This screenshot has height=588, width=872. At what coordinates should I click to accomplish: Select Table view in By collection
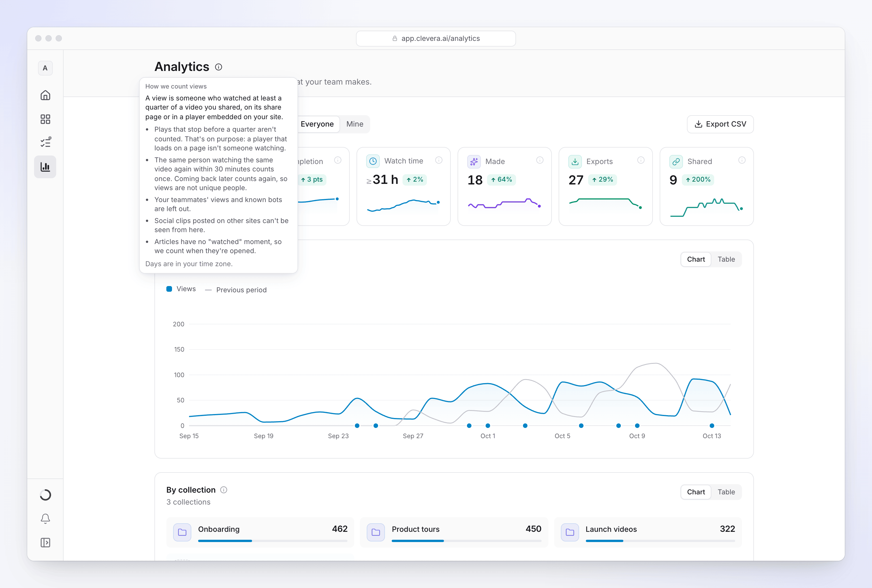[x=726, y=492]
